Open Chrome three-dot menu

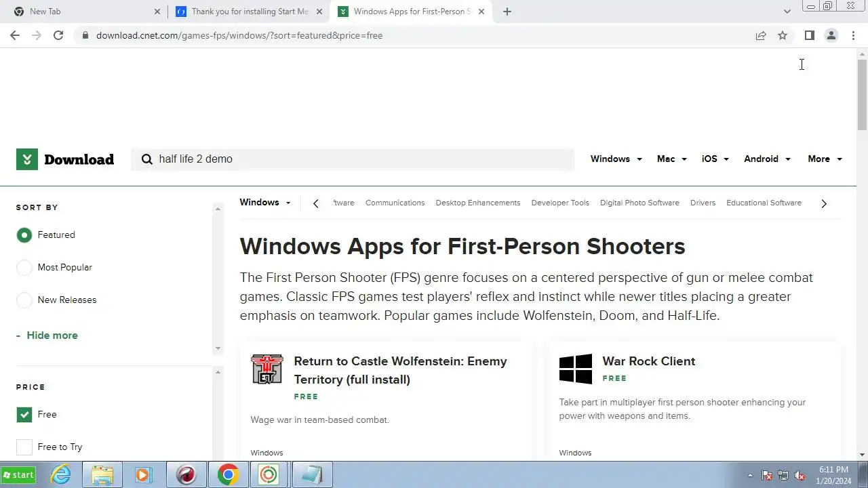[x=853, y=35]
